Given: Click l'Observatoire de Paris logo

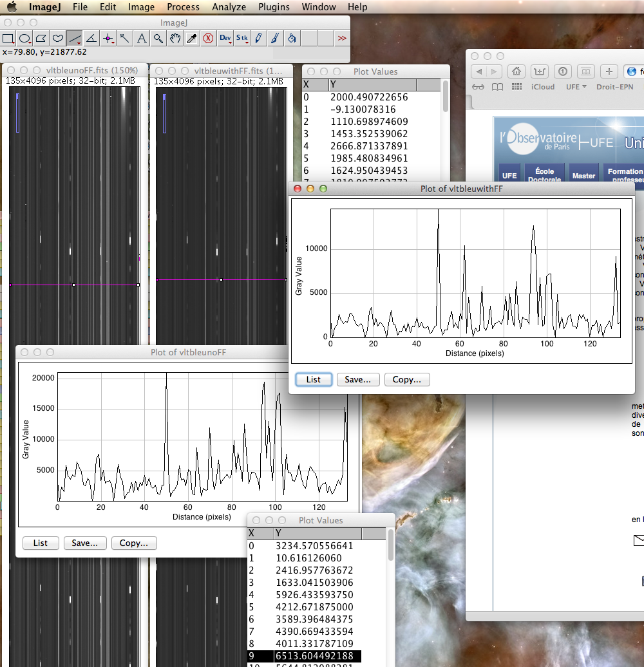Looking at the screenshot, I should 538,138.
